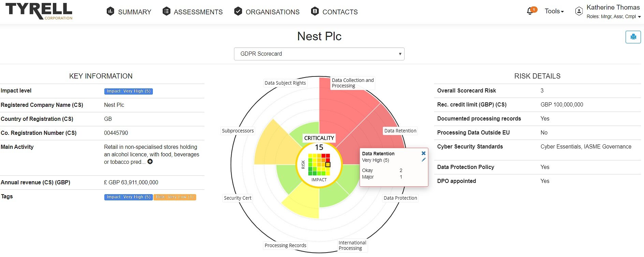Click the Overall Scorecard Risk label
Screen dimensions: 644x257
pos(467,91)
